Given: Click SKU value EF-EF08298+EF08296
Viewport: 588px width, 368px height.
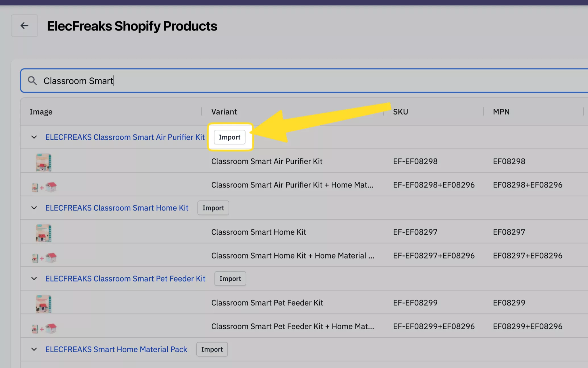Looking at the screenshot, I should [434, 185].
